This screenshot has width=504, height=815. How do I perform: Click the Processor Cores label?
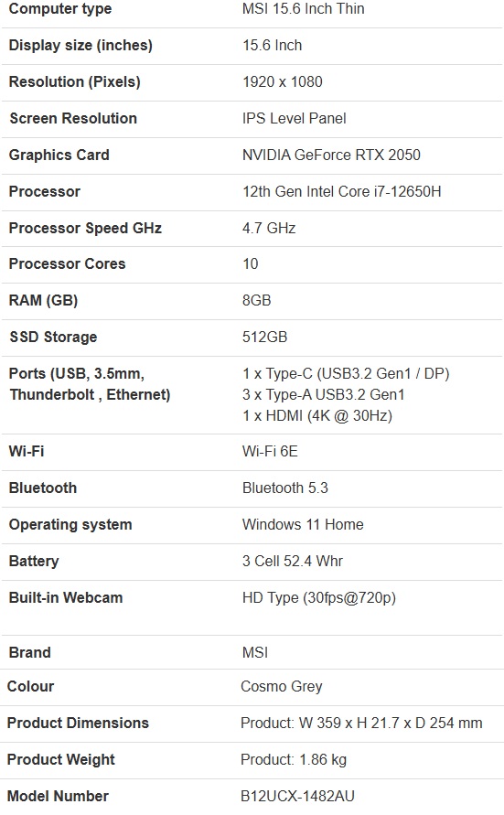(67, 264)
